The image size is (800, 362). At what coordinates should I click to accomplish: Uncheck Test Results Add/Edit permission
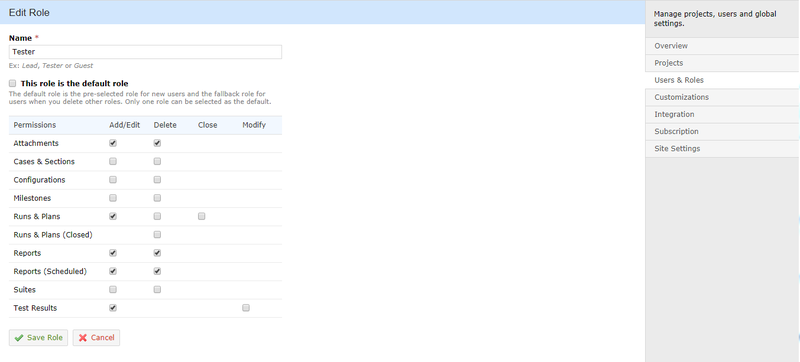click(113, 308)
